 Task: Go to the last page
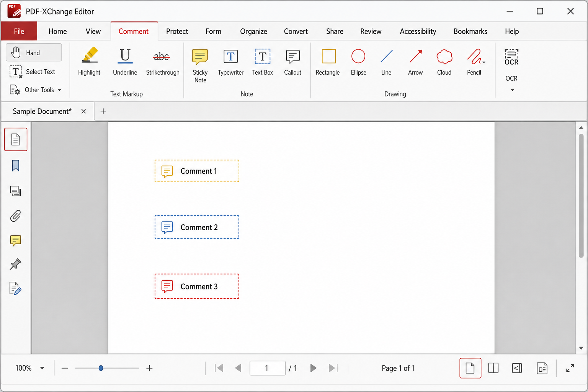pyautogui.click(x=333, y=368)
